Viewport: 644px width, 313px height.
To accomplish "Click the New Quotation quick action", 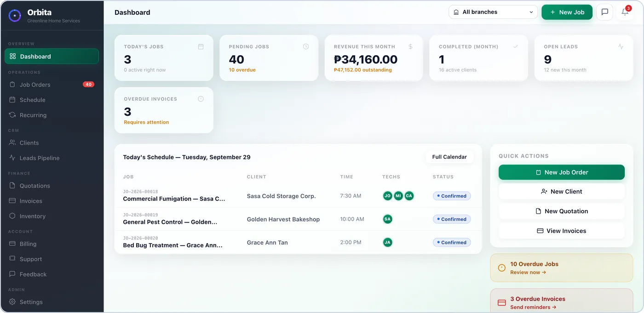I will pyautogui.click(x=562, y=211).
